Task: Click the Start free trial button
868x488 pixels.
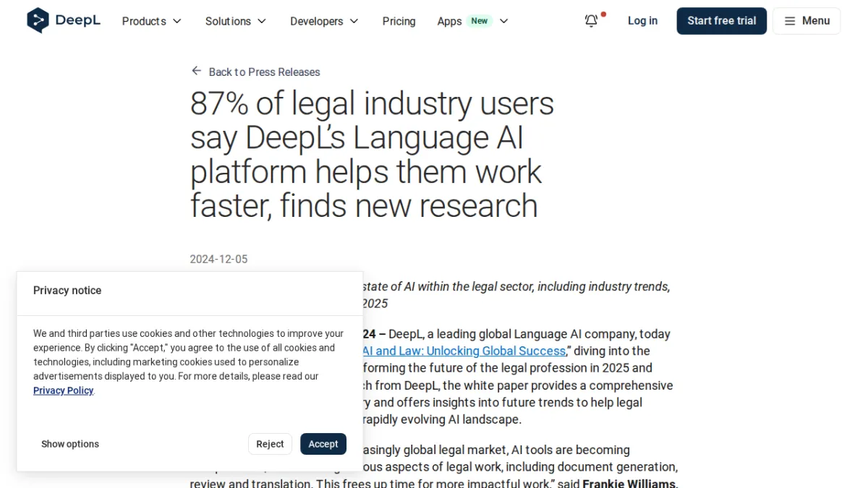Action: (x=721, y=21)
